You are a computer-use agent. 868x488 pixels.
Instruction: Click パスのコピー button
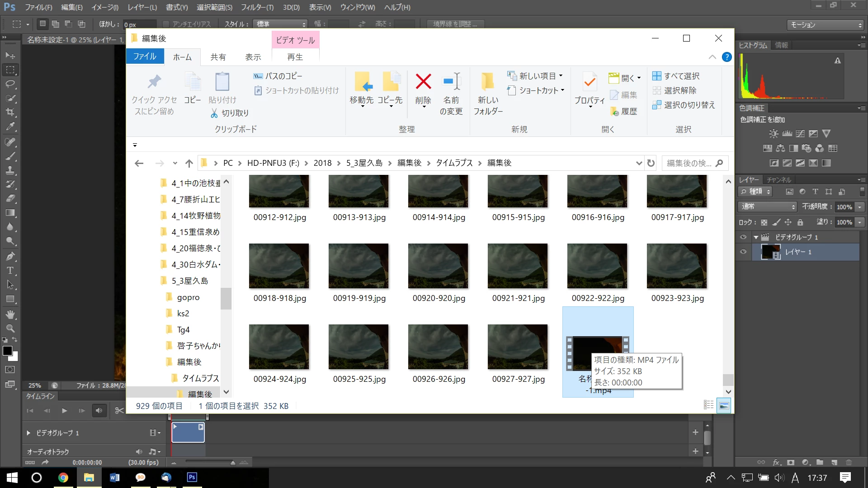click(278, 76)
